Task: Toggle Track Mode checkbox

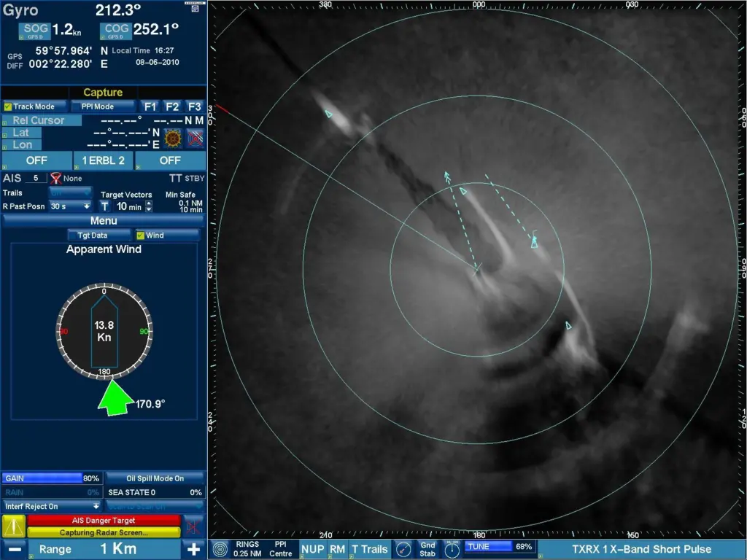Action: (34, 106)
